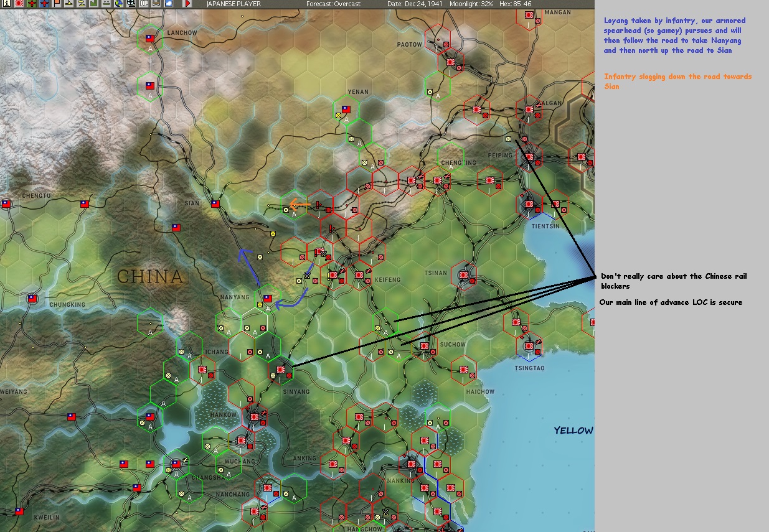
Task: Select the Japanese unit at Haichow
Action: (x=463, y=370)
